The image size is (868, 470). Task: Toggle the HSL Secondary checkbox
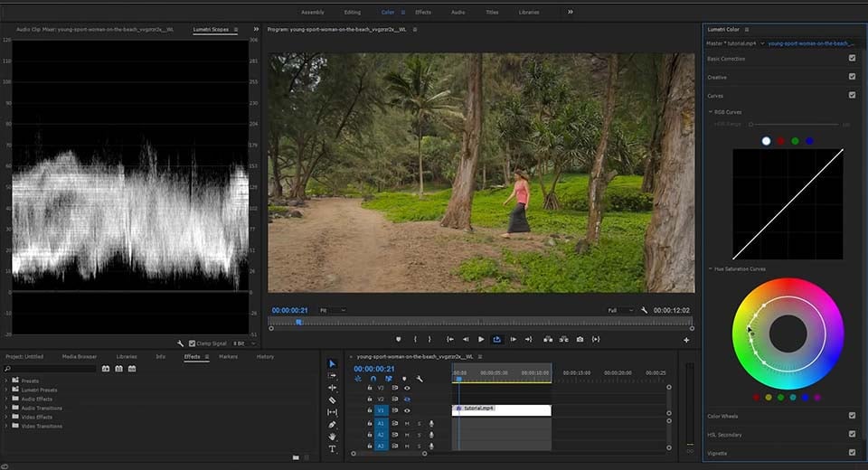point(852,434)
